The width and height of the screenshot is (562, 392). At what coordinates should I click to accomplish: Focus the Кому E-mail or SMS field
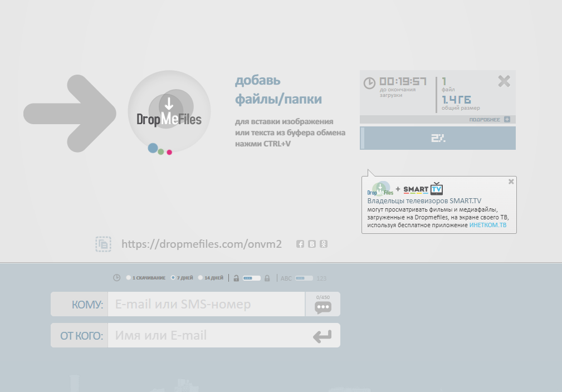(x=206, y=304)
